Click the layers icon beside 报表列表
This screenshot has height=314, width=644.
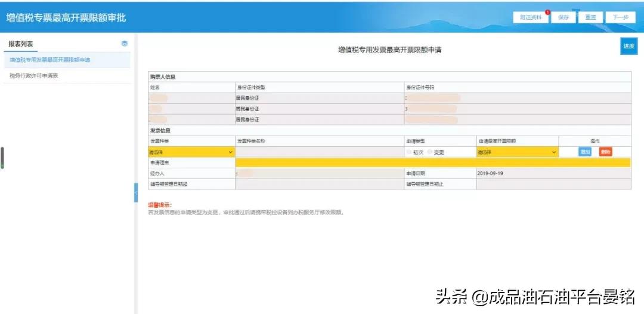click(125, 44)
